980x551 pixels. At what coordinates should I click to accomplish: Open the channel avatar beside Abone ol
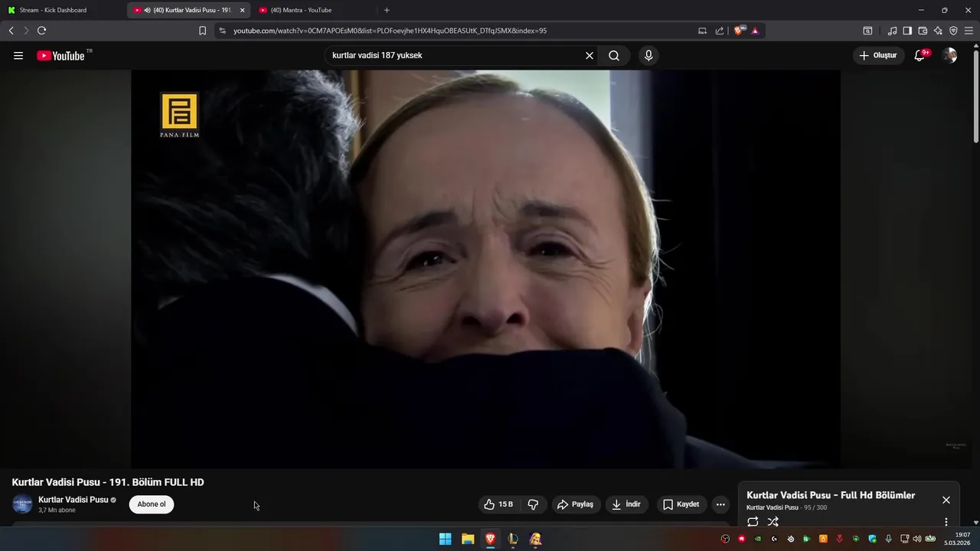(22, 504)
